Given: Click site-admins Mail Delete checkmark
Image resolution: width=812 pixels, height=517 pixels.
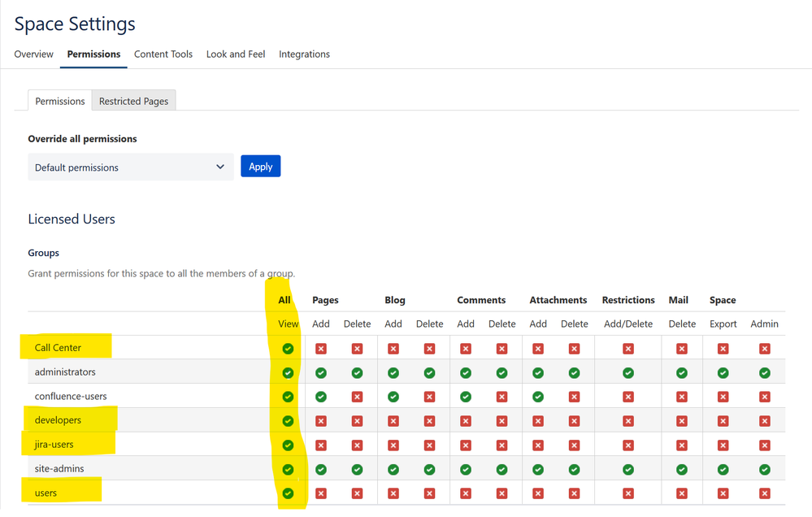Looking at the screenshot, I should click(x=682, y=470).
